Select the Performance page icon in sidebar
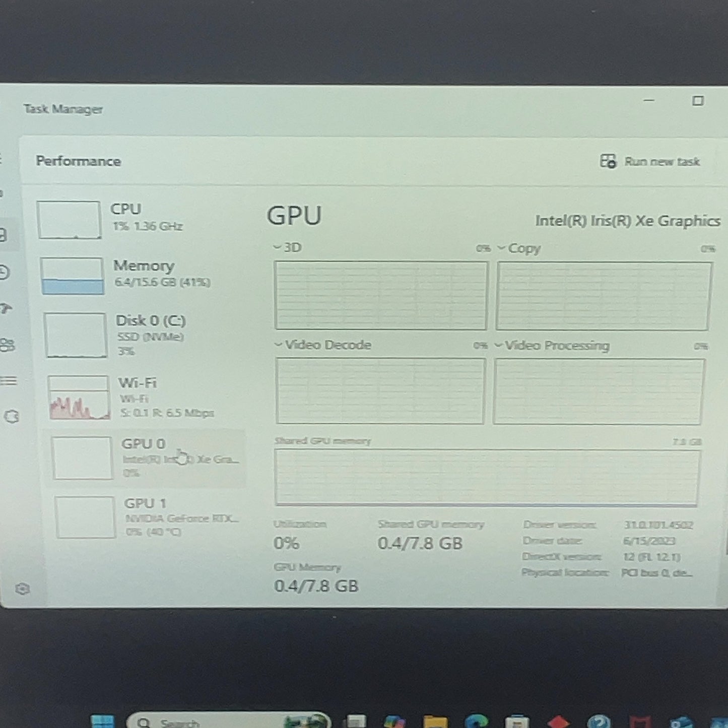This screenshot has width=728, height=728. point(3,235)
